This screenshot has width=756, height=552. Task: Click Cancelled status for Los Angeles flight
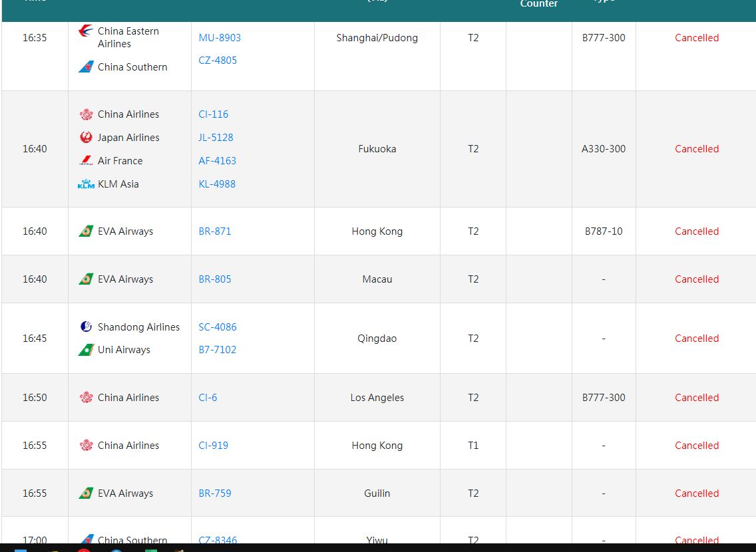tap(696, 398)
